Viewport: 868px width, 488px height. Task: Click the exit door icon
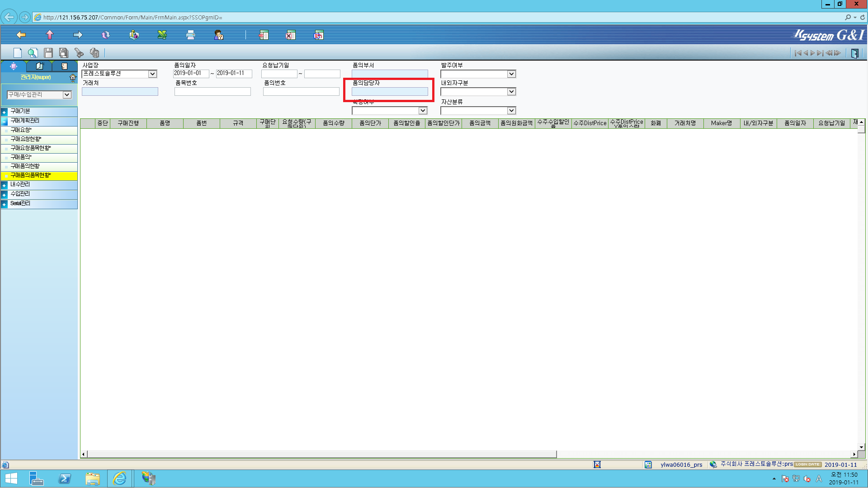(x=854, y=53)
